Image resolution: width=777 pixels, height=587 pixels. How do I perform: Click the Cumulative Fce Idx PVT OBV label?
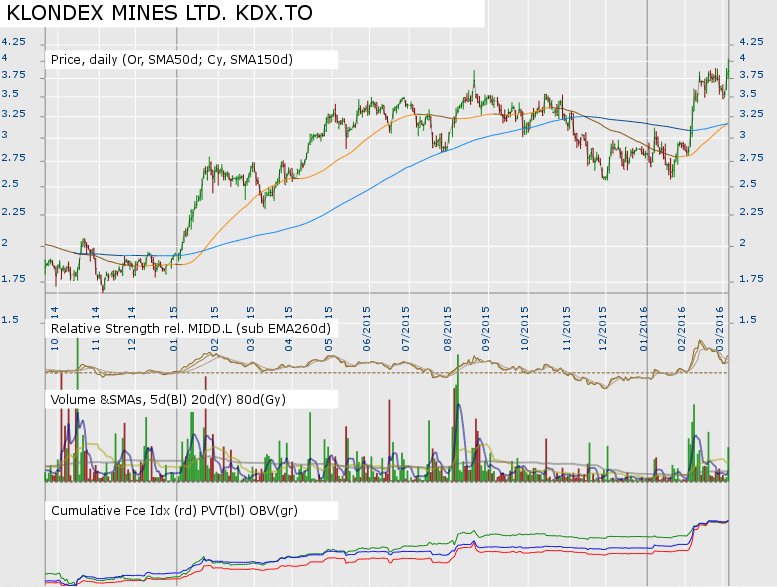pos(174,511)
